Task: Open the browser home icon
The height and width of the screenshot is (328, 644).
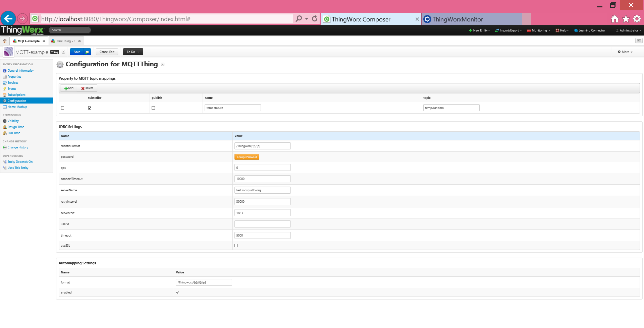Action: pyautogui.click(x=615, y=19)
